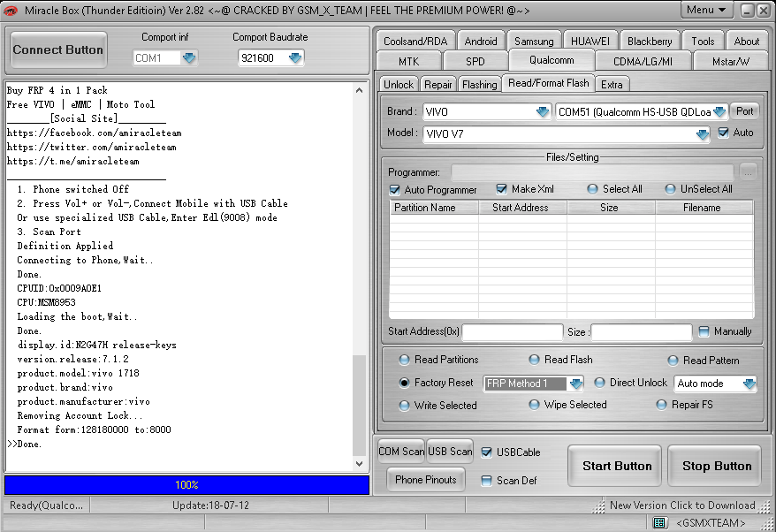Open the Extra sub-tab

[x=612, y=85]
